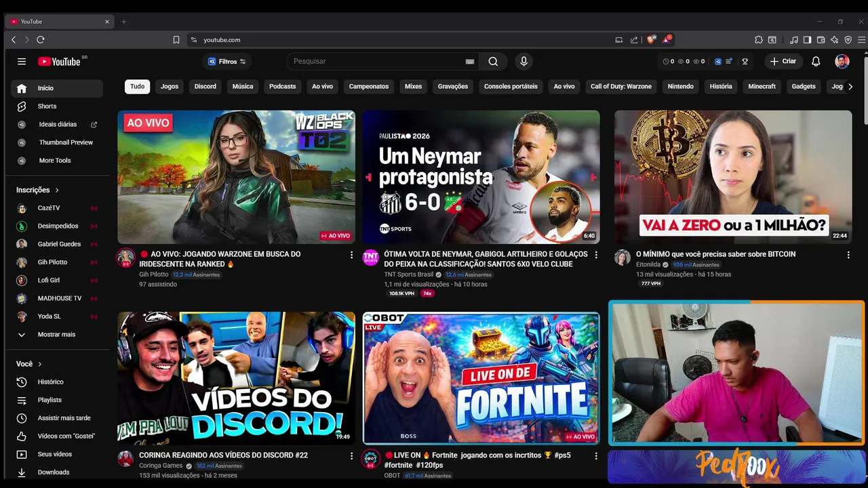Open the list icon with blue dot
868x488 pixels.
(729, 62)
